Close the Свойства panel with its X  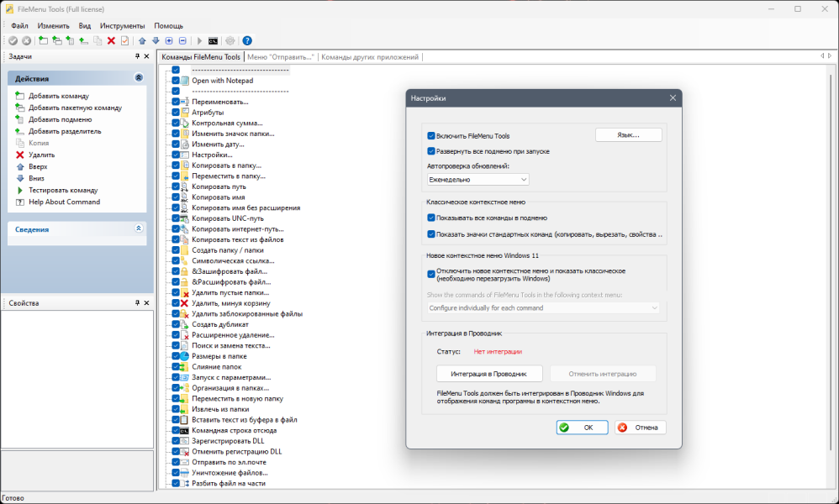[146, 303]
